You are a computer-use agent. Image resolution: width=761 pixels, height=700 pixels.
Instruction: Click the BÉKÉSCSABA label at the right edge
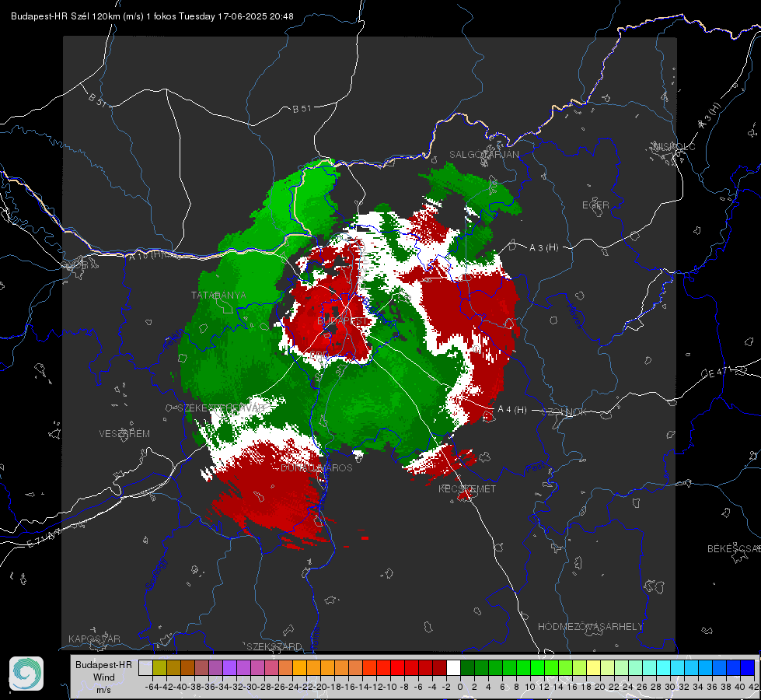(x=734, y=549)
